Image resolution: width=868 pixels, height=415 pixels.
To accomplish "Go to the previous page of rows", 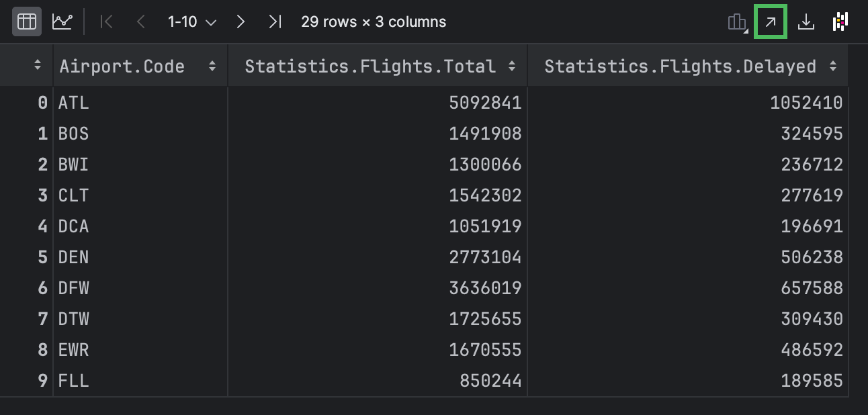I will pos(140,21).
